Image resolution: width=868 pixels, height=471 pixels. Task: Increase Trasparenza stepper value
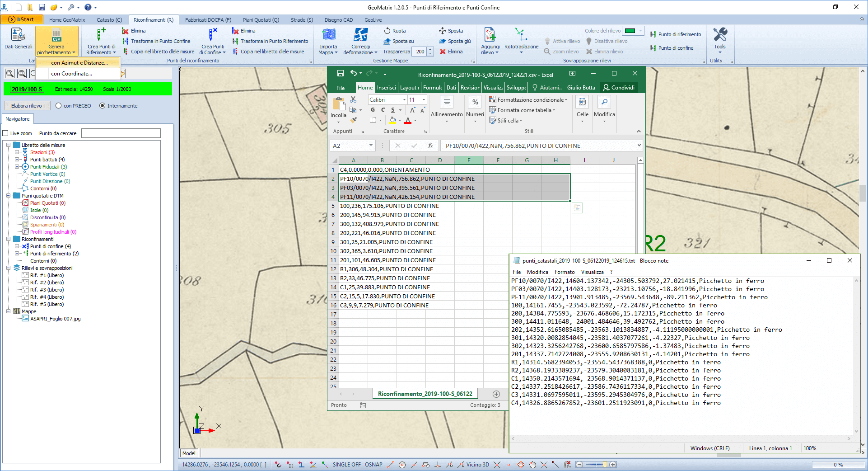coord(430,49)
